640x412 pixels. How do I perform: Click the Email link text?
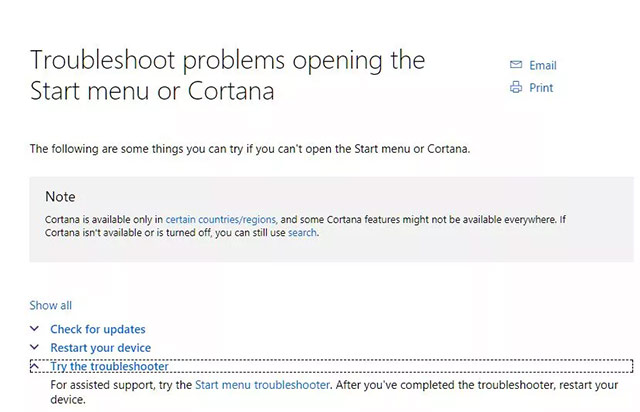point(543,65)
